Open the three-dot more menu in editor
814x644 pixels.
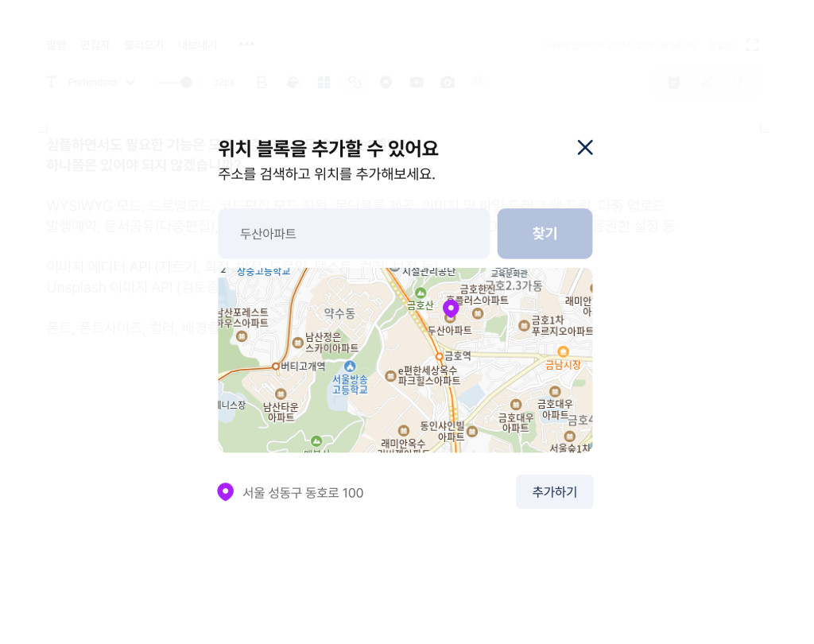click(x=246, y=45)
